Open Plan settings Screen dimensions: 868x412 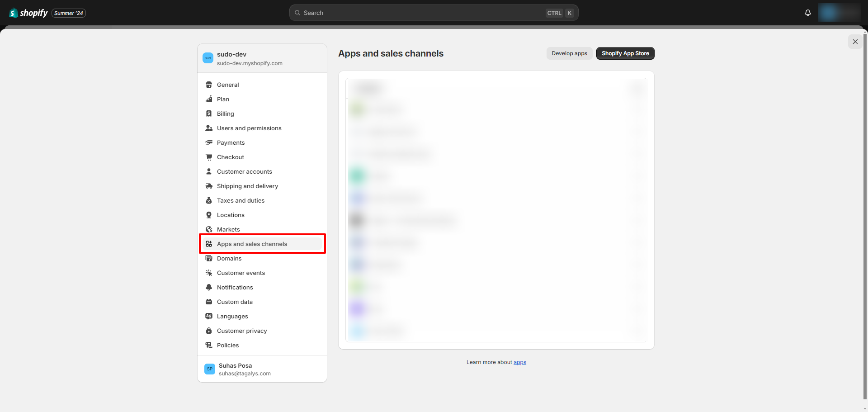pos(262,99)
